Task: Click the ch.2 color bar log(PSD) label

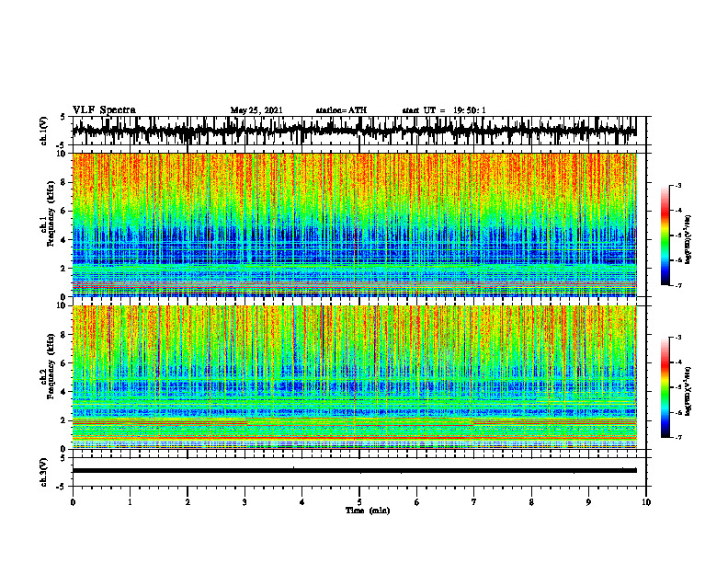Action: click(x=688, y=391)
